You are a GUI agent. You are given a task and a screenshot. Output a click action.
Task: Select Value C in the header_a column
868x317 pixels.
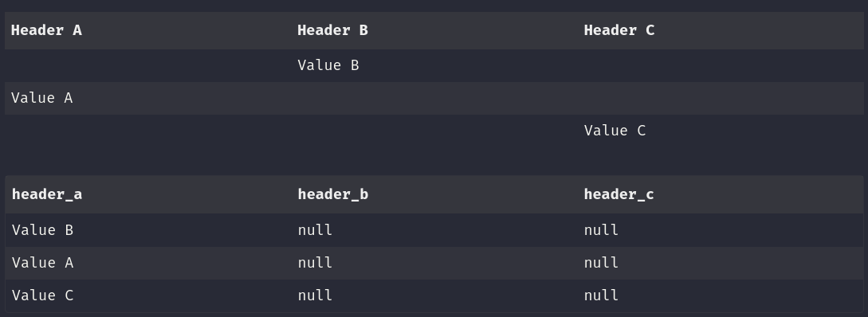[42, 295]
